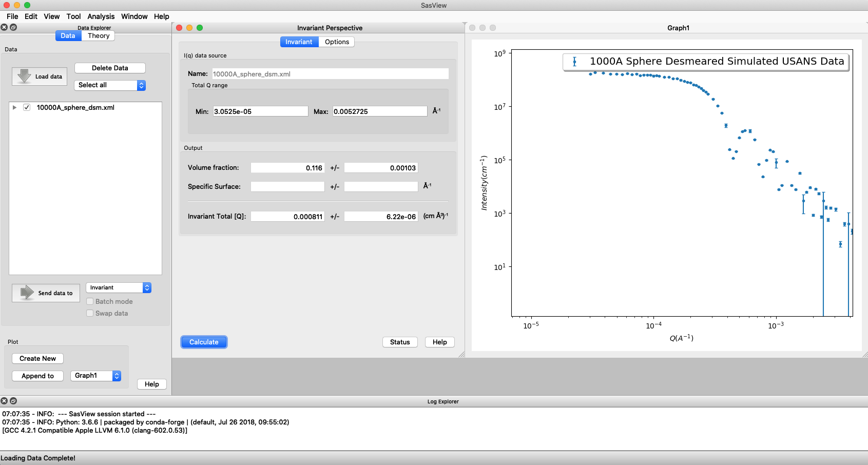Click the float icon on Data Explorer title bar

tap(13, 27)
